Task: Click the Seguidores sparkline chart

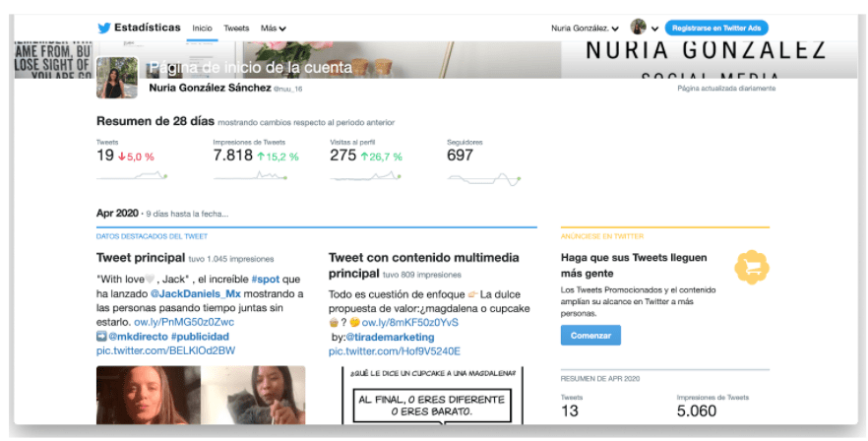Action: (484, 179)
